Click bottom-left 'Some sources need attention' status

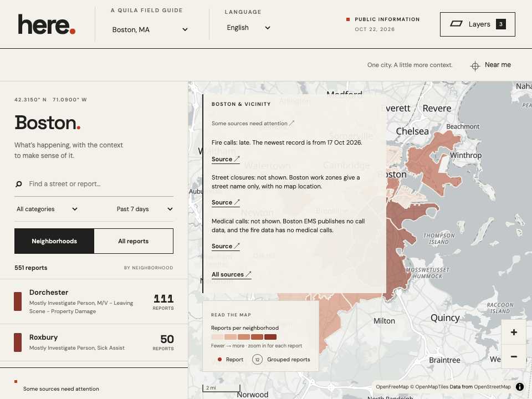(x=61, y=389)
